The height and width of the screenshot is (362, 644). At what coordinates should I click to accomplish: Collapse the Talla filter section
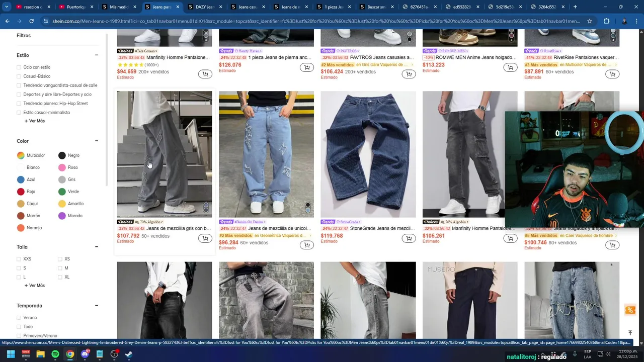point(97,247)
